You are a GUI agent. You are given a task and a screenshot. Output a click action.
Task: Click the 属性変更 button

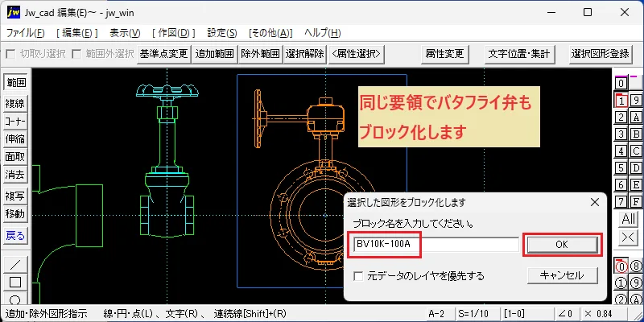(444, 54)
